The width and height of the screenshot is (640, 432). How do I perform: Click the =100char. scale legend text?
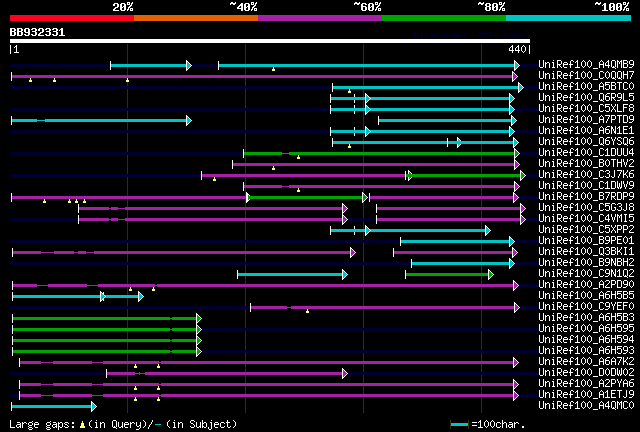(498, 424)
